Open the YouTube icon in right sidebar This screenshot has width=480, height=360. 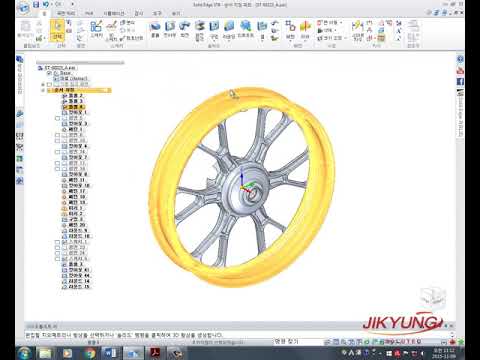coord(460,71)
